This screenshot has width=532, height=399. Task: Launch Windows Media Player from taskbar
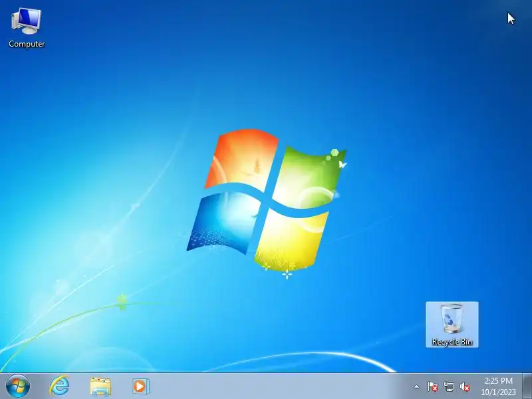click(x=140, y=386)
